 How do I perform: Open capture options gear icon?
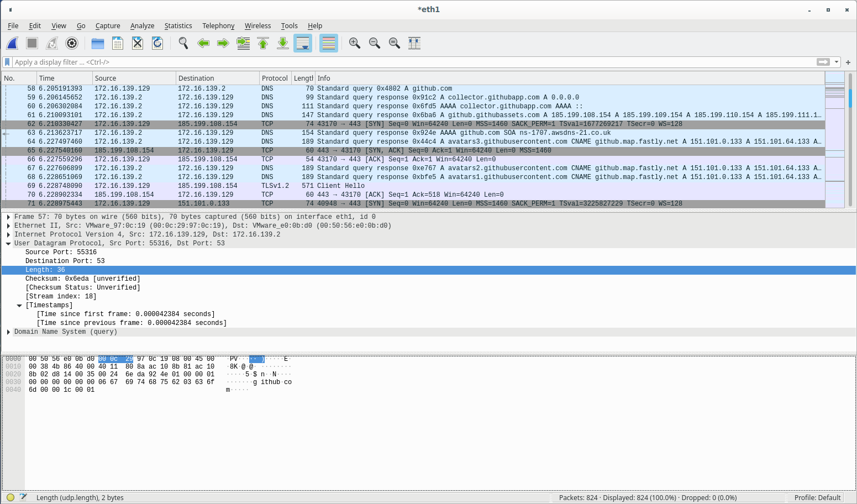tap(72, 43)
